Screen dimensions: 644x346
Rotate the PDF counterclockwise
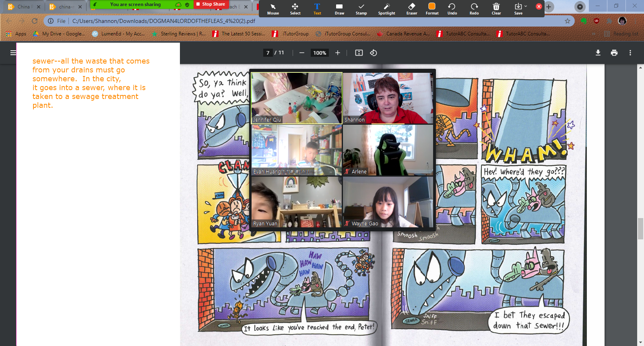click(x=374, y=53)
